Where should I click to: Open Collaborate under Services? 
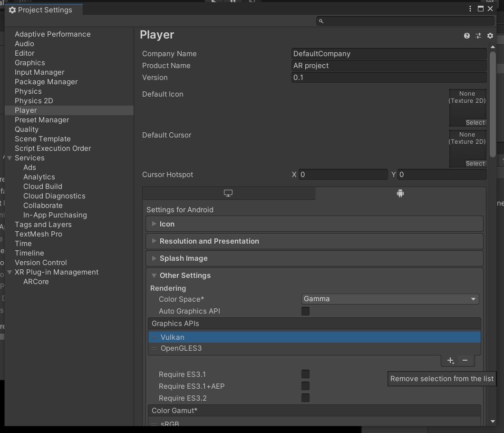tap(43, 206)
